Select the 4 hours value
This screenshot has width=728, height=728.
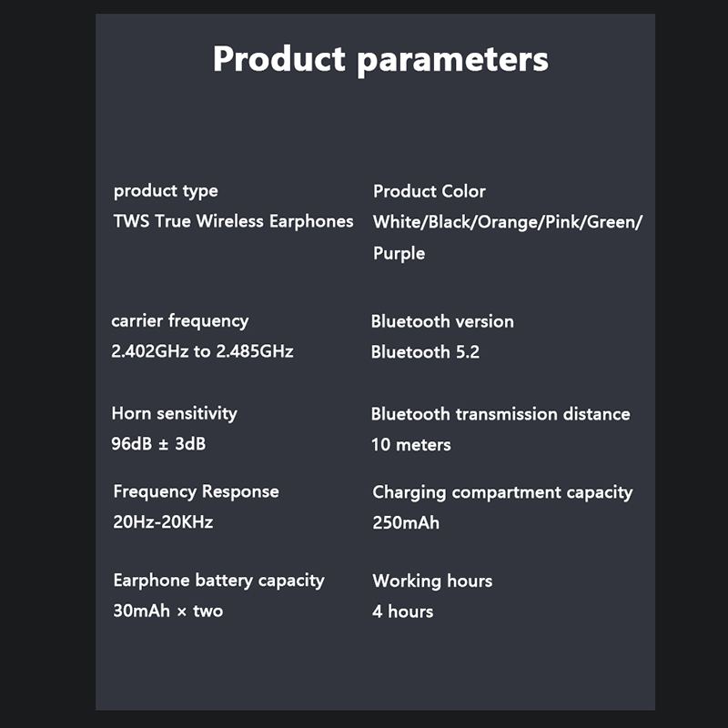[402, 612]
